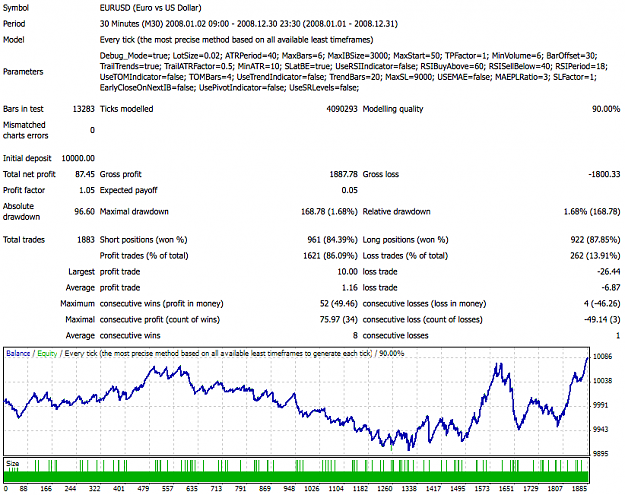
Task: Click the chart Y-axis label 9943
Action: click(x=601, y=429)
